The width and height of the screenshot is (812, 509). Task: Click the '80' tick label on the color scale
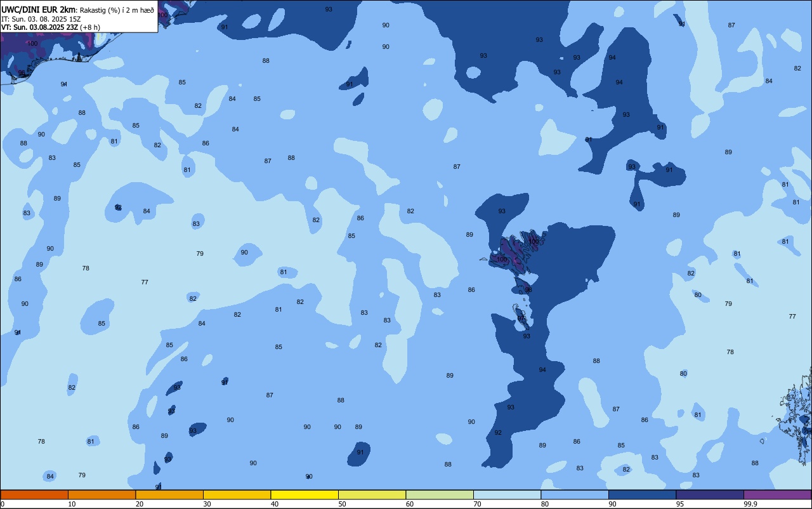point(545,504)
